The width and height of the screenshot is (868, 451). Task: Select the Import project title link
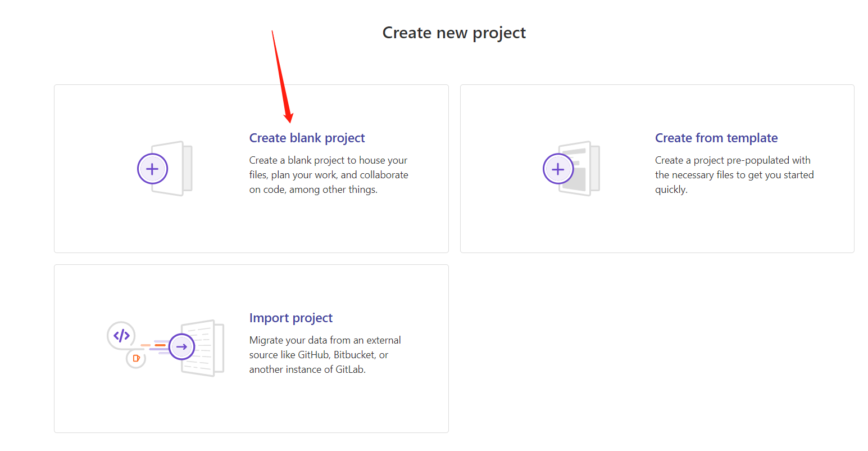click(x=290, y=318)
